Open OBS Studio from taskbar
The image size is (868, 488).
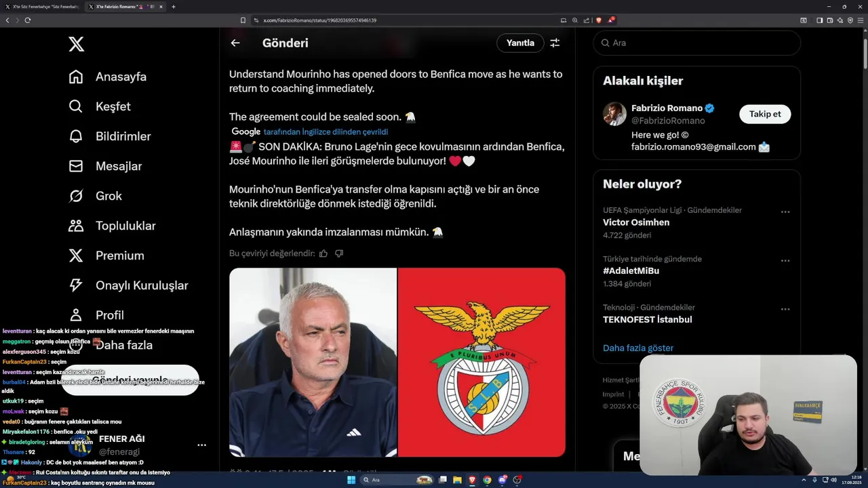click(517, 480)
